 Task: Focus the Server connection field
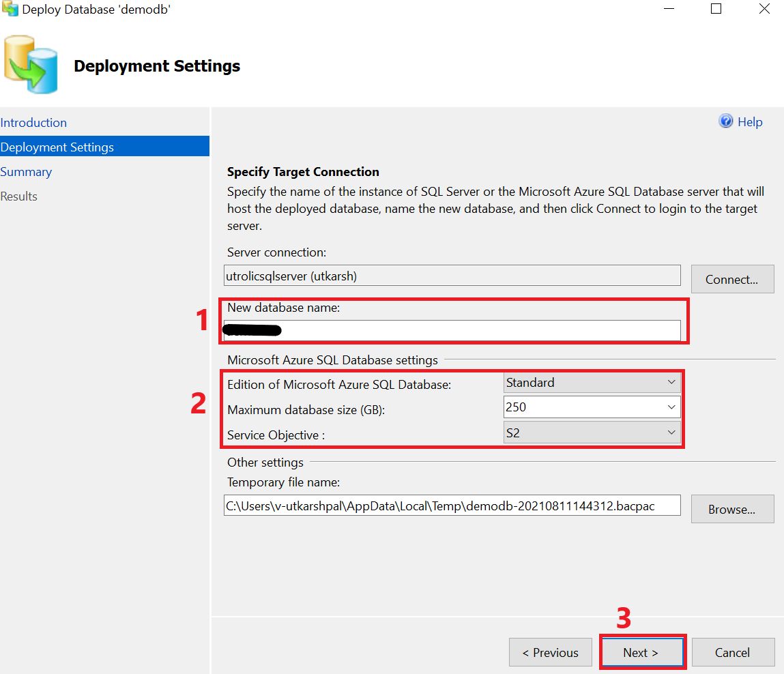[452, 276]
